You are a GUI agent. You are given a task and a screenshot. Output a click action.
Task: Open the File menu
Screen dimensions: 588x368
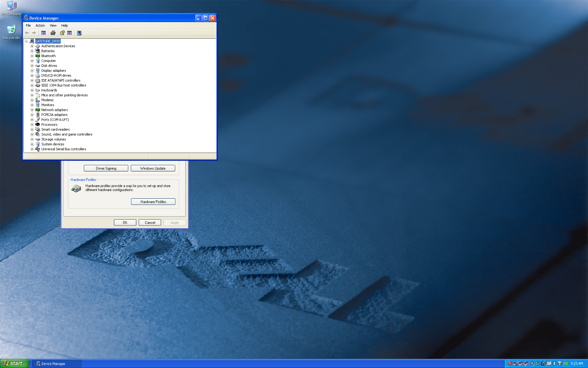[x=28, y=25]
